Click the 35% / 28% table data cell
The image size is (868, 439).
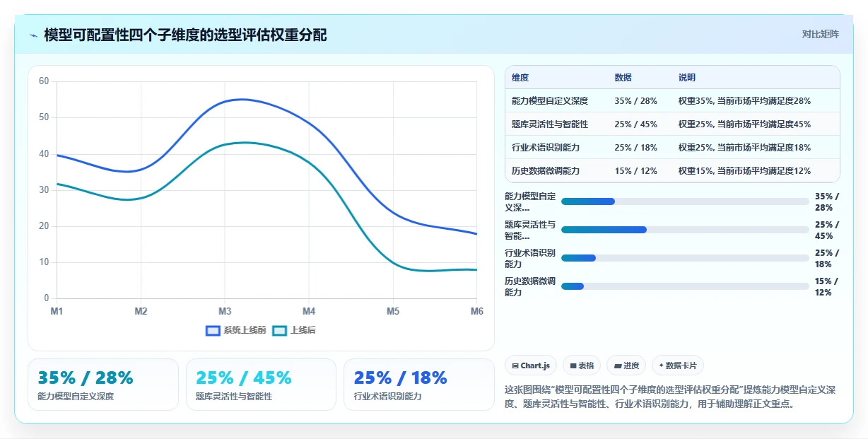(636, 101)
